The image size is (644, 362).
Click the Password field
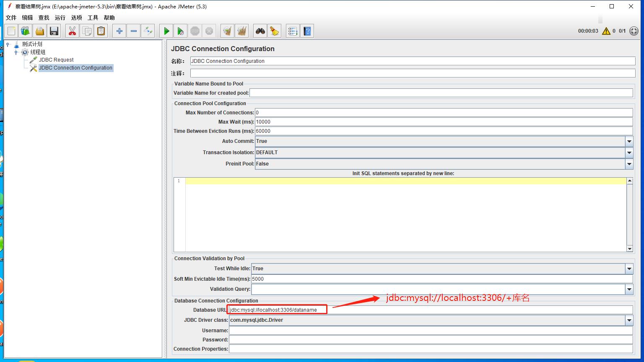pyautogui.click(x=431, y=340)
